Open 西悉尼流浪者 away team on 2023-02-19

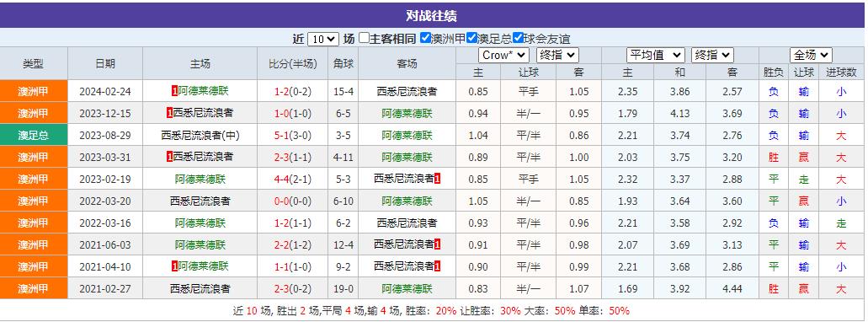[403, 179]
